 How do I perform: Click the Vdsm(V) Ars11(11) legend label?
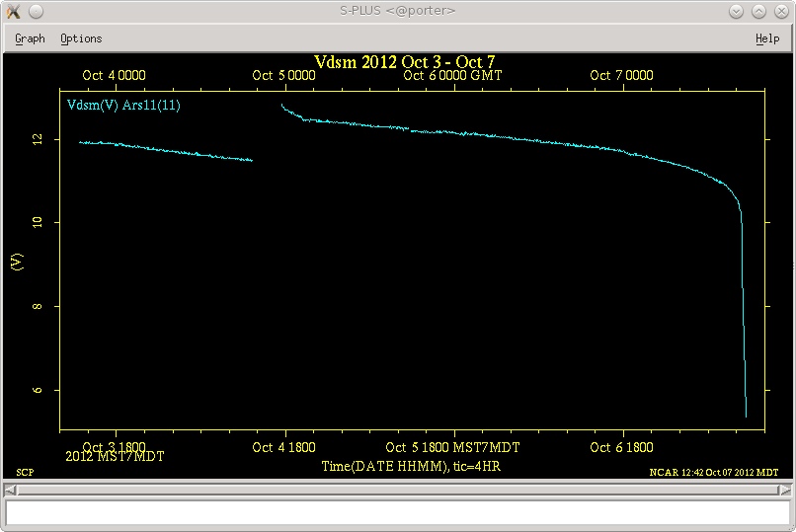[123, 105]
